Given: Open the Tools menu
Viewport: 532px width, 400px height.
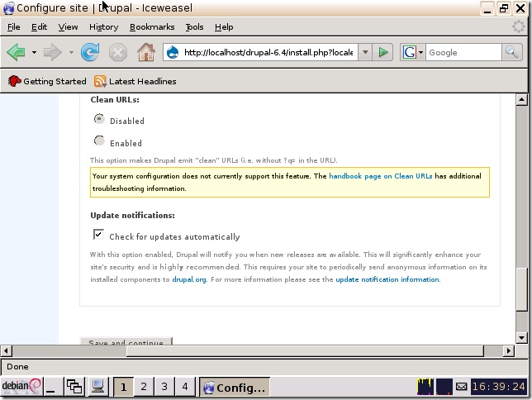Looking at the screenshot, I should pyautogui.click(x=194, y=26).
